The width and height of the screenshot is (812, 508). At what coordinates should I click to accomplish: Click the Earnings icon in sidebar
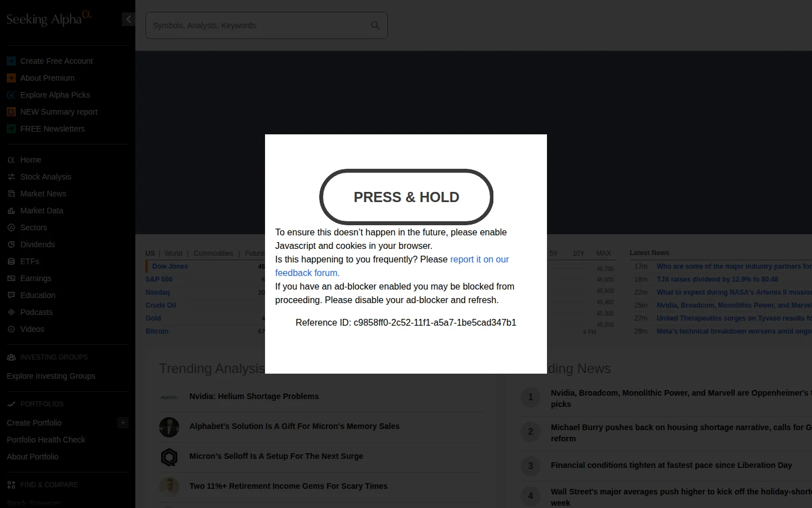click(11, 278)
